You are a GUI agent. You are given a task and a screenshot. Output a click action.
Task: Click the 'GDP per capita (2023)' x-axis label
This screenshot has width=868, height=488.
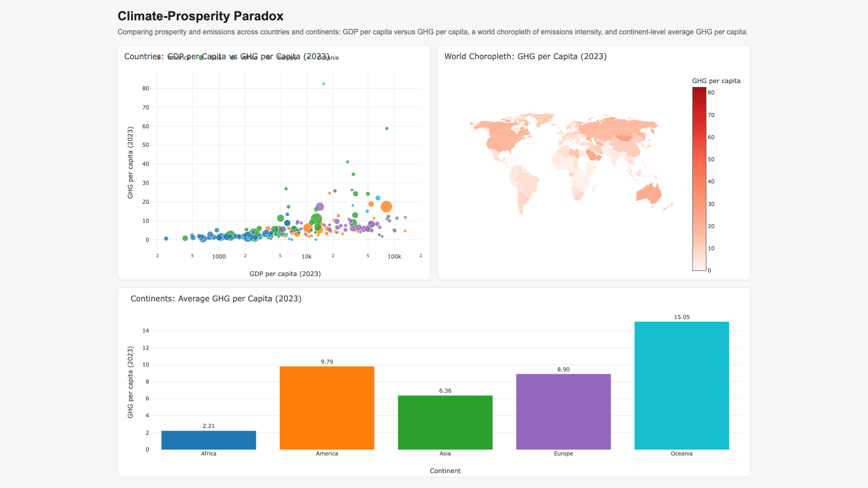point(285,274)
